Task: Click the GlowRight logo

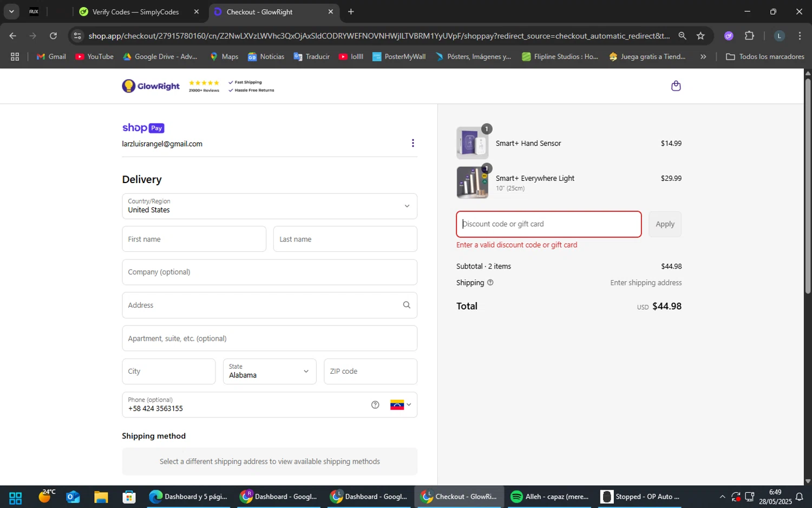Action: pos(151,86)
